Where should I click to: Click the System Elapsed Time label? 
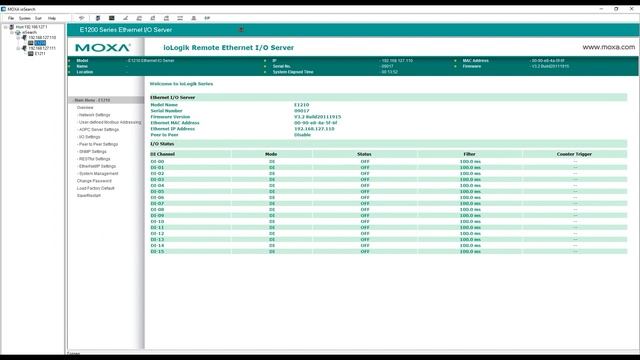(293, 72)
